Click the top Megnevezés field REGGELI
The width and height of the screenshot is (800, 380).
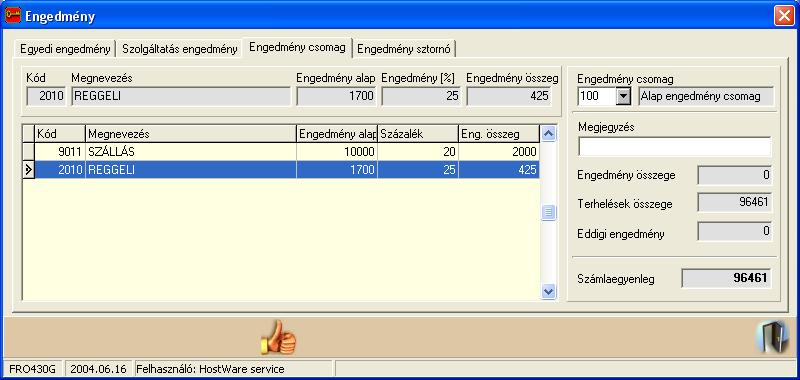coord(181,96)
